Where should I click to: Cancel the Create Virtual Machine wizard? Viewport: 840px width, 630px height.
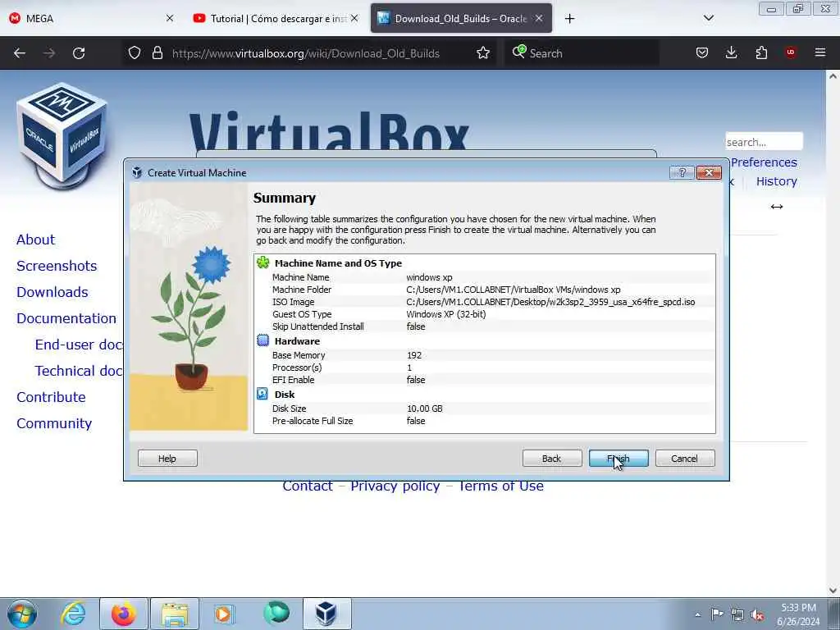(685, 459)
